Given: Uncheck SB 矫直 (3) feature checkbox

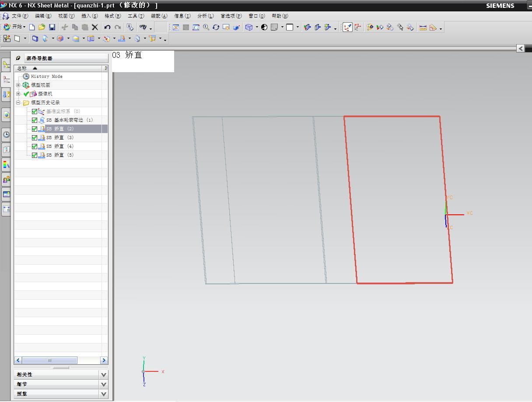Looking at the screenshot, I should point(35,137).
